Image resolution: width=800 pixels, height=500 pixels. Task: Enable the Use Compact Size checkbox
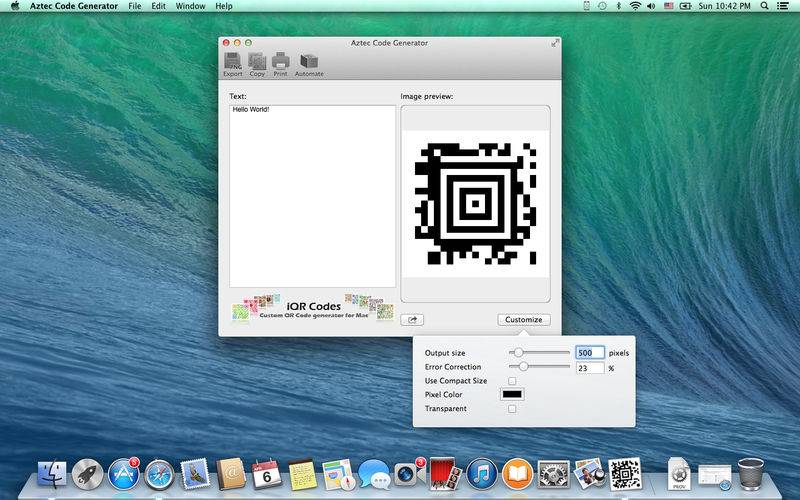[512, 381]
